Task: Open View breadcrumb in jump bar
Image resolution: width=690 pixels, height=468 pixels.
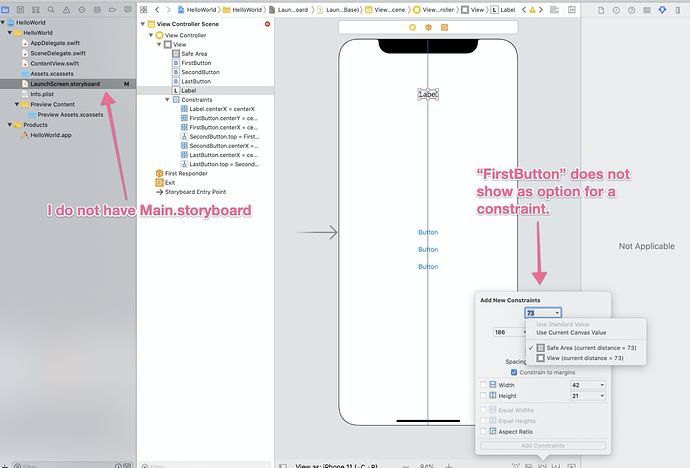Action: [473, 9]
